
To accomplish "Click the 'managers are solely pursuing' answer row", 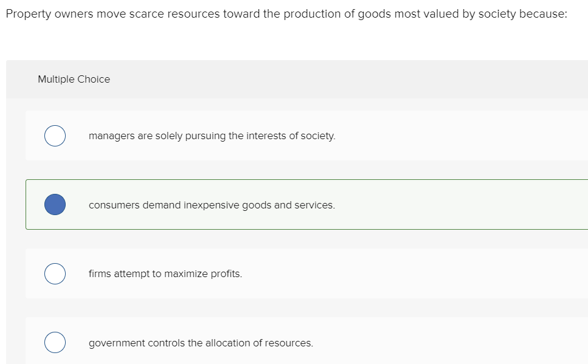I will (x=243, y=136).
